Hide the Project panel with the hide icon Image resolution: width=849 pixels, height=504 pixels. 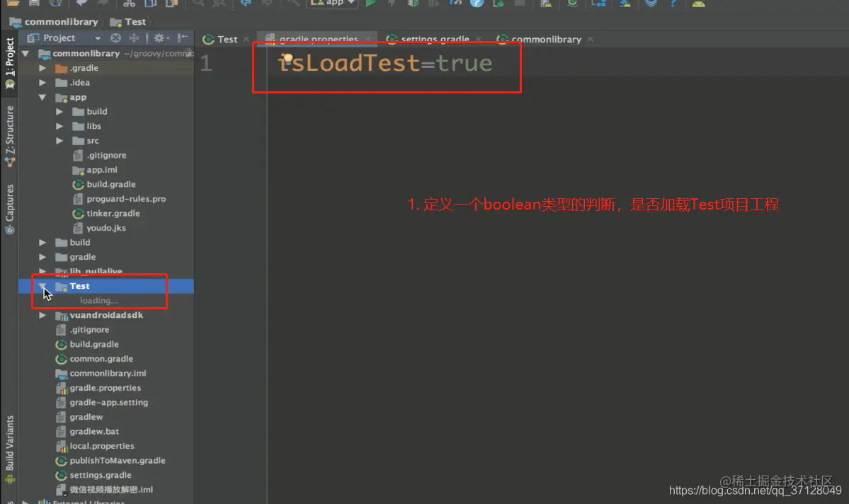[183, 38]
